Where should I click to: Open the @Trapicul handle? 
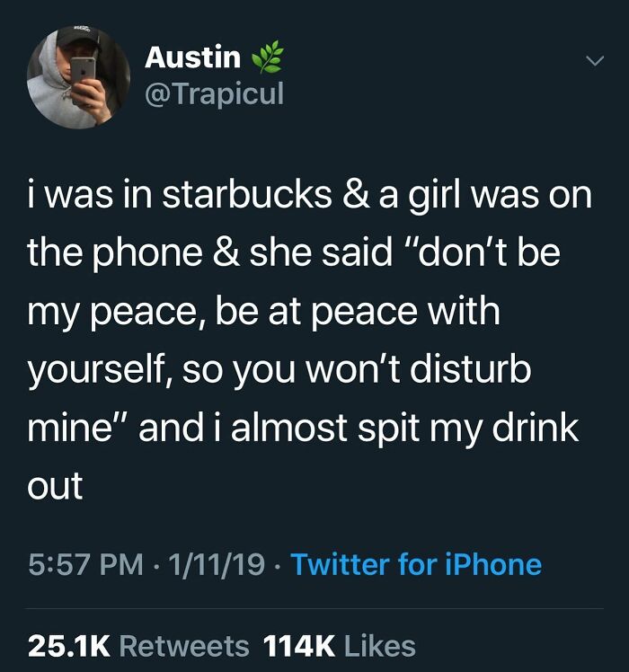pos(215,93)
